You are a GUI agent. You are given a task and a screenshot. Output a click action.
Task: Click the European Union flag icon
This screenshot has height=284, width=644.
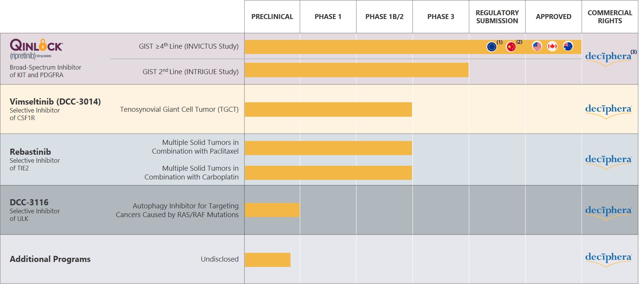[491, 47]
